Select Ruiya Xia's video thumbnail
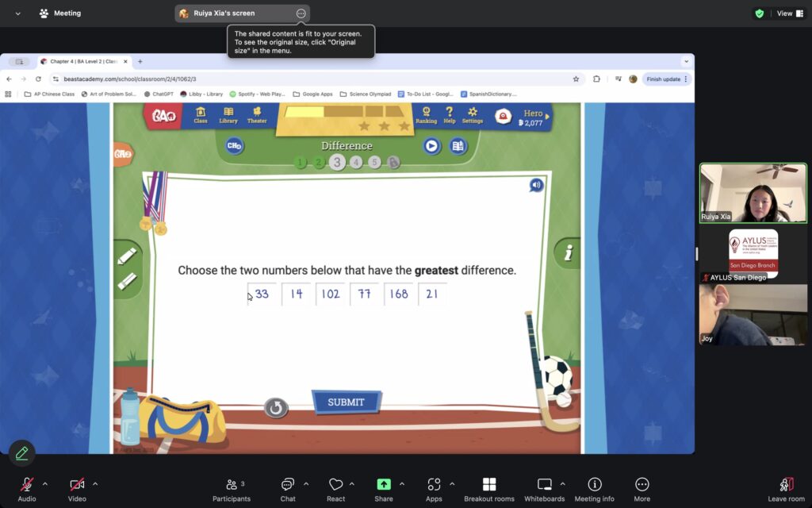 [x=753, y=193]
